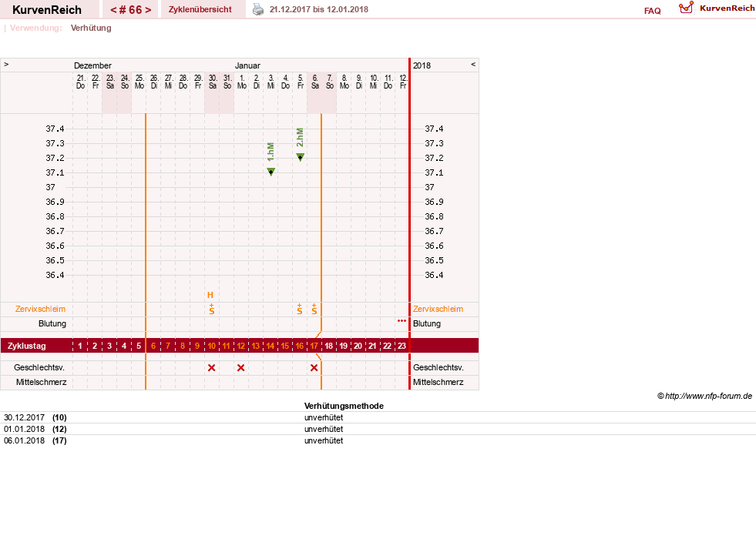Select cycle day 6 in Zyklustag row
Screen dimensions: 756x559
[x=153, y=346]
